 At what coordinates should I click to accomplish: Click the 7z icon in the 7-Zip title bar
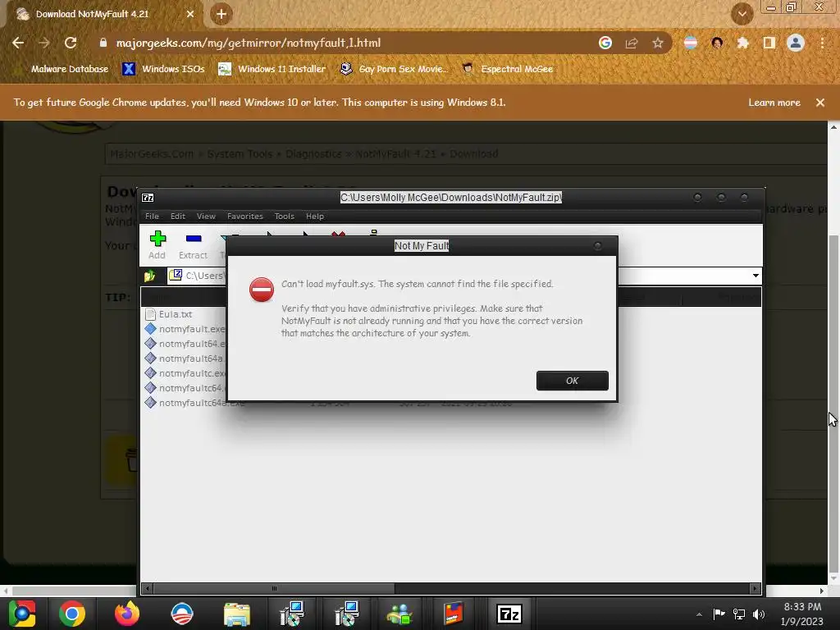coord(148,198)
